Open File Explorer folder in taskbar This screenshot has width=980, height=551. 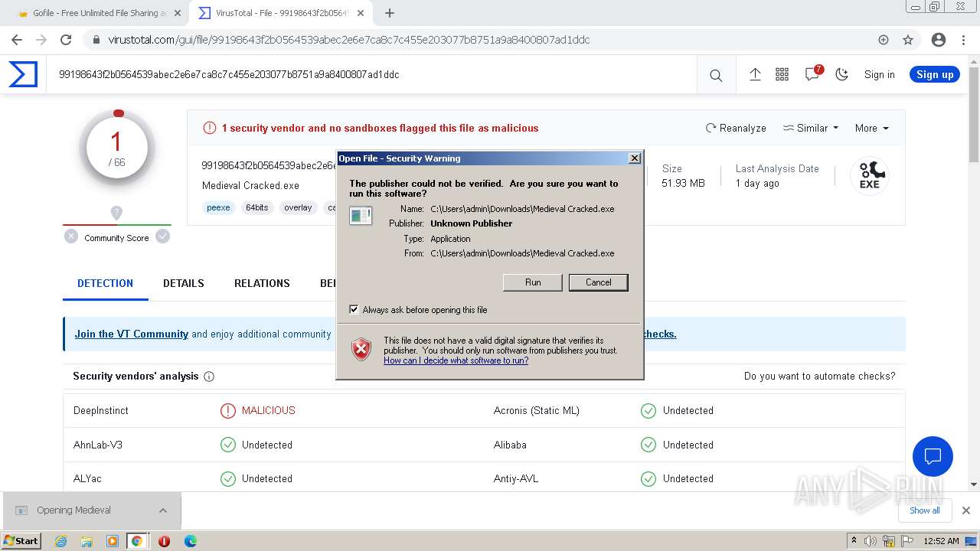(87, 541)
